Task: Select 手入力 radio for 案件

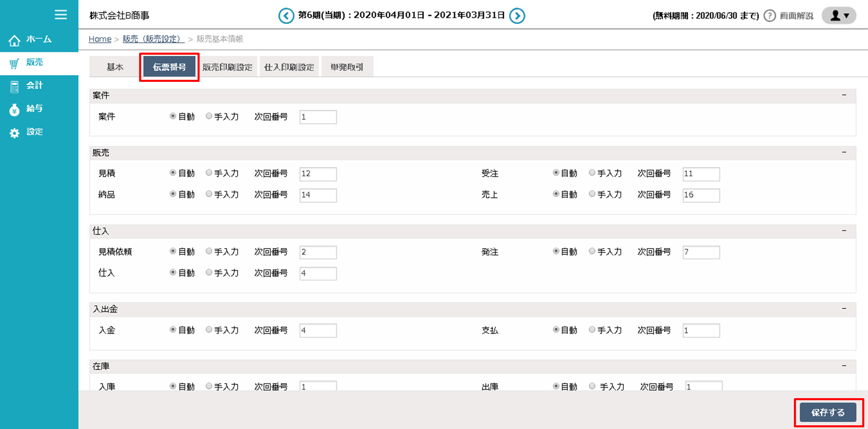Action: 209,116
